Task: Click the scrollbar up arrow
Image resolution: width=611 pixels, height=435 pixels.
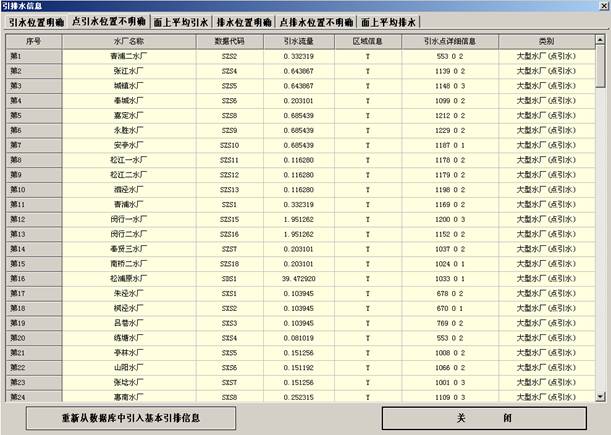Action: click(x=601, y=40)
